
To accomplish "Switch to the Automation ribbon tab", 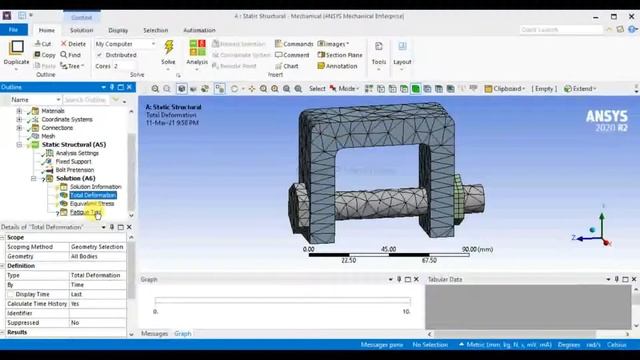I will pos(199,30).
